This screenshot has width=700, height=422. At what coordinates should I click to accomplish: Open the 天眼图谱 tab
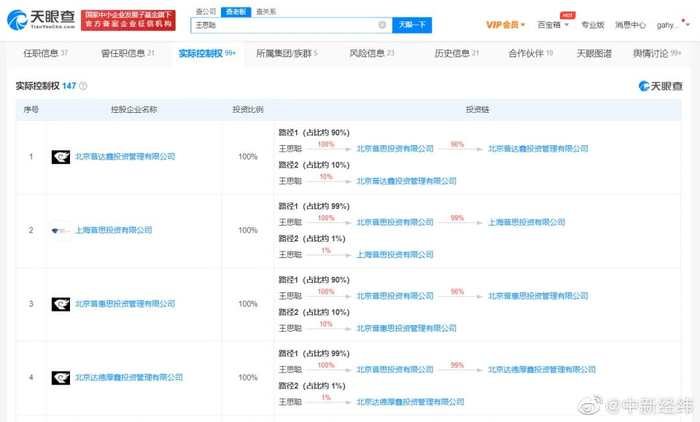click(x=594, y=53)
